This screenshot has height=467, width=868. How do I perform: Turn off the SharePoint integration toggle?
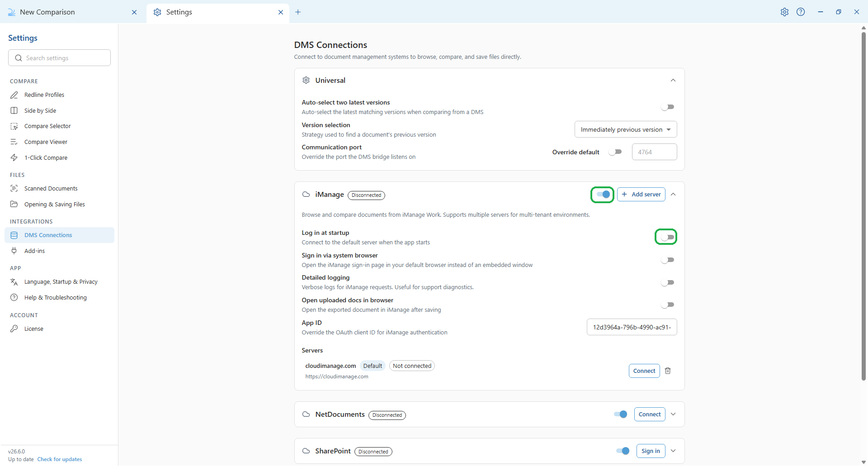(623, 451)
